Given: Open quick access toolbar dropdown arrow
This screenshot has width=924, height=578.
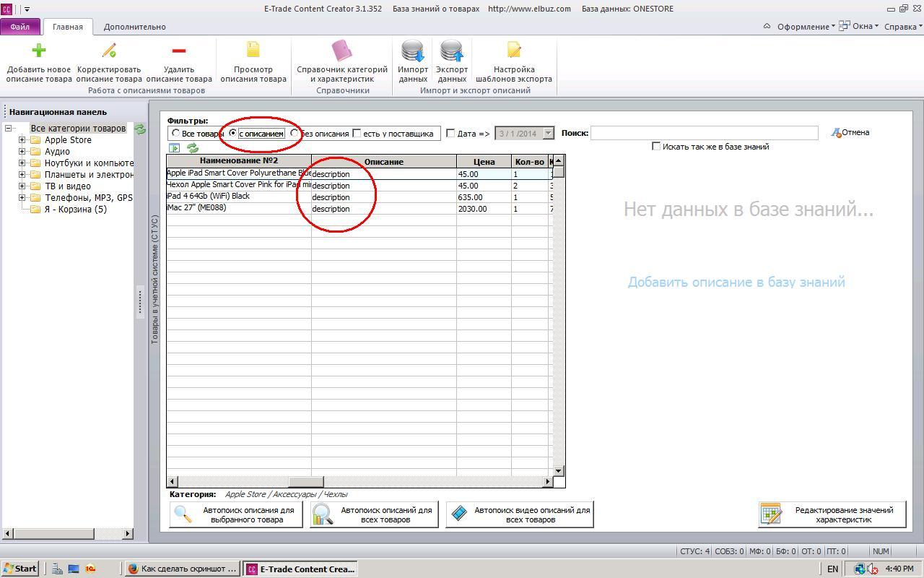Looking at the screenshot, I should coord(27,9).
